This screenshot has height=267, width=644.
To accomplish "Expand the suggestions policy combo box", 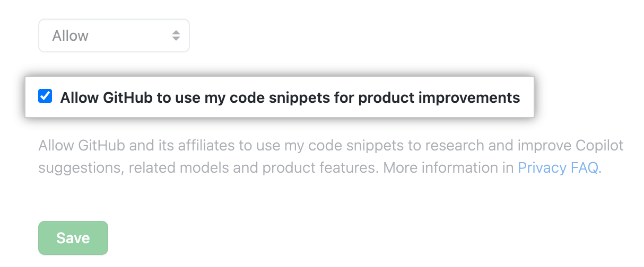I will tap(114, 36).
